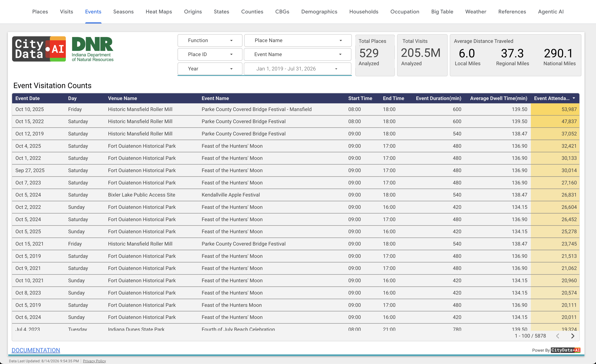Click the Total Visits 205.5M scorecard
The height and width of the screenshot is (364, 596).
coord(422,55)
